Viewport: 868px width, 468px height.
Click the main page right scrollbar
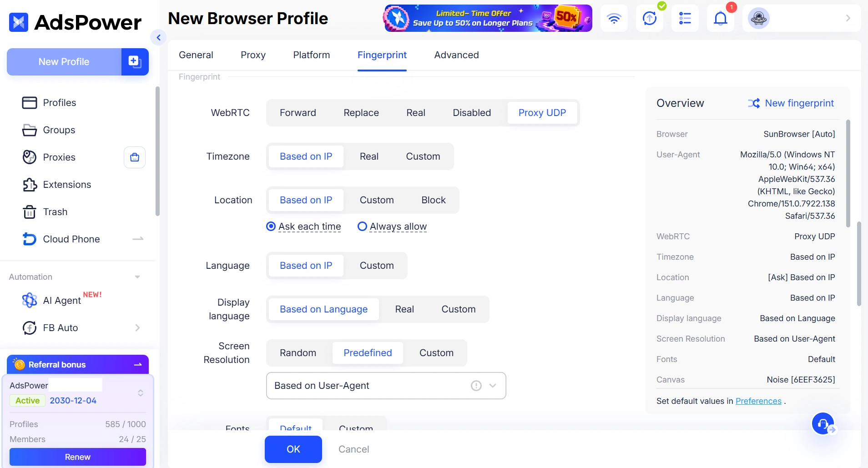click(x=859, y=264)
